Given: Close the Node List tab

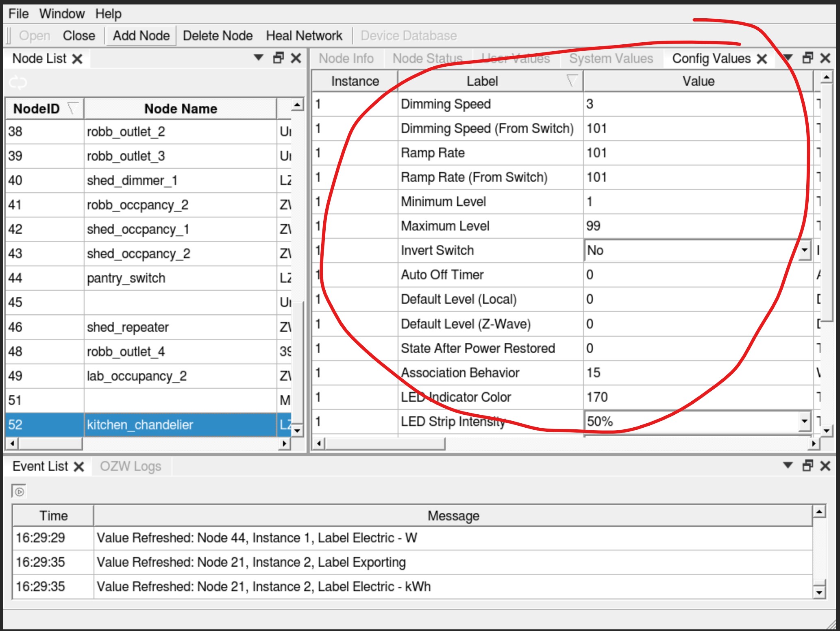Looking at the screenshot, I should 77,59.
